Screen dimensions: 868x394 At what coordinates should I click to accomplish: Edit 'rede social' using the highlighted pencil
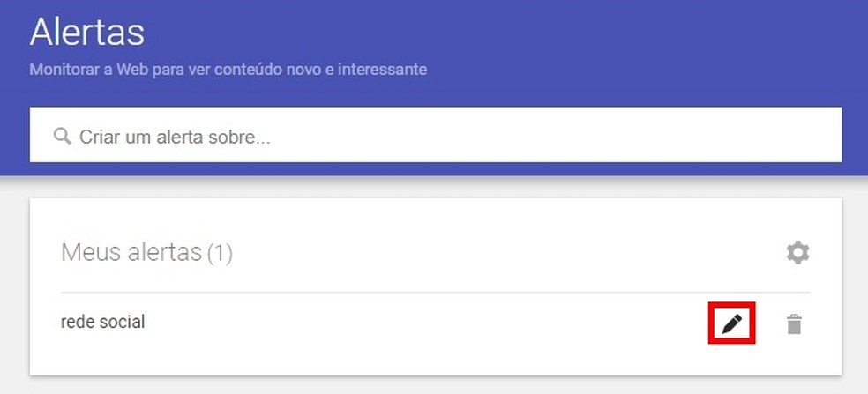click(x=732, y=324)
